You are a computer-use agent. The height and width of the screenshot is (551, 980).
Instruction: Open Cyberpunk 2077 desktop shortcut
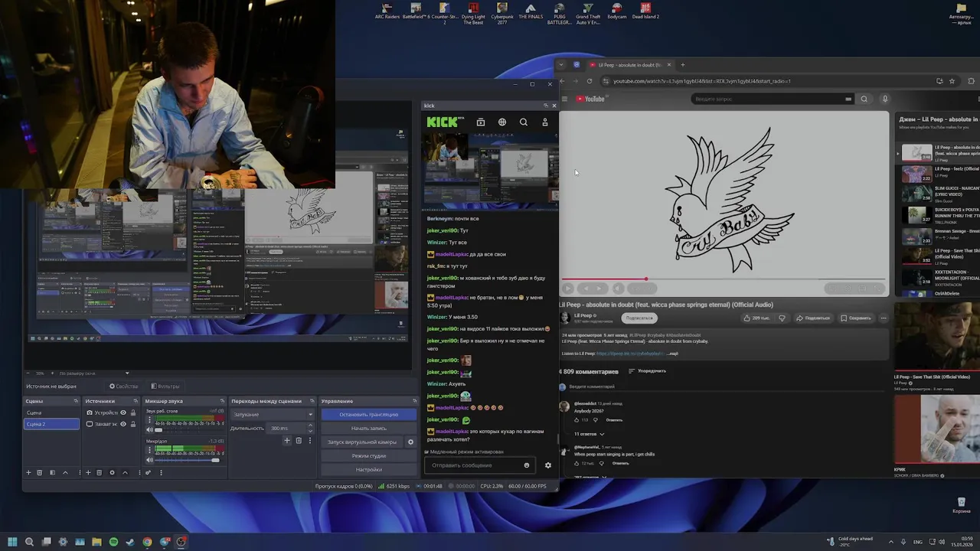(502, 13)
